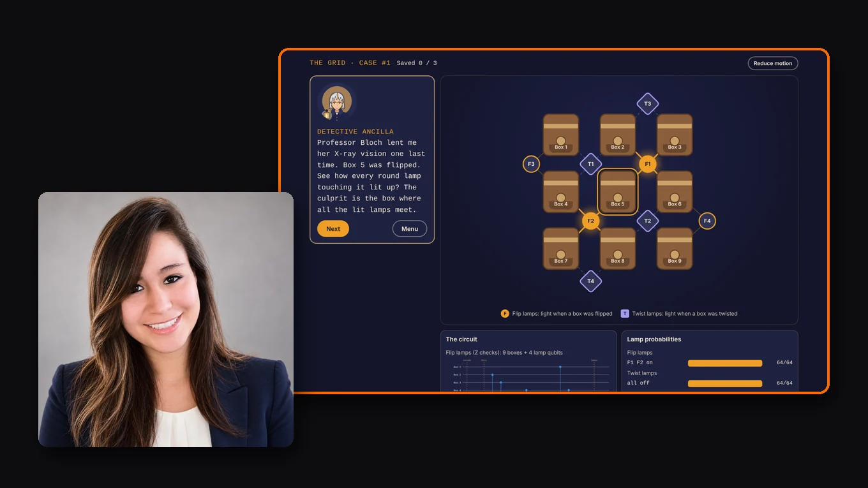Screen dimensions: 868x488
Task: Select Box 8 in the grid
Action: [618, 248]
